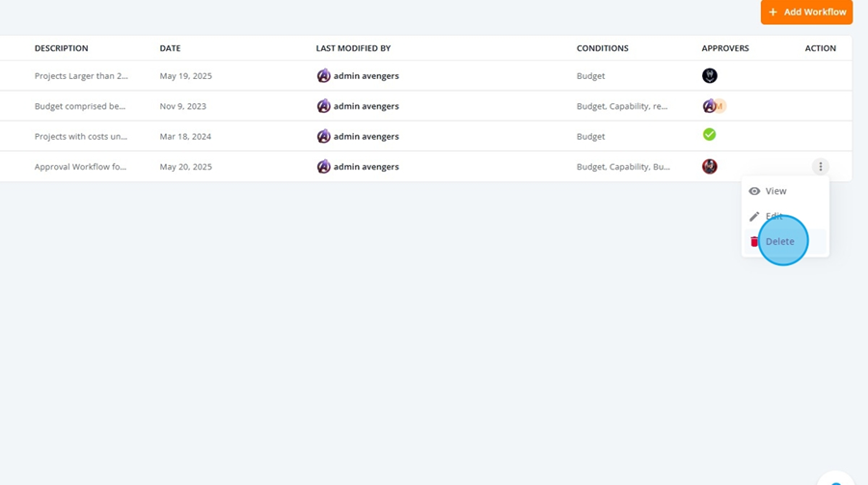
Task: Click admin avengers avatar in the May 20, 2025 row
Action: (x=323, y=166)
